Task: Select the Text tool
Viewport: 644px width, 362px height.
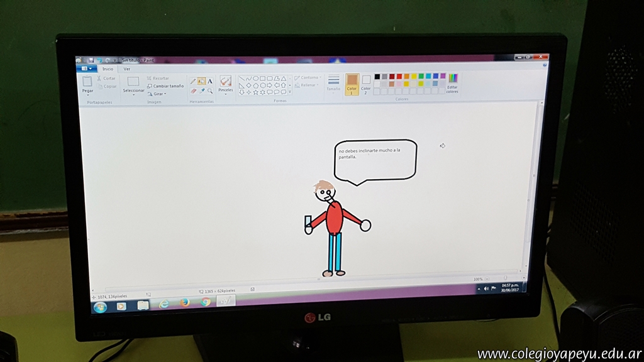Action: pyautogui.click(x=209, y=81)
